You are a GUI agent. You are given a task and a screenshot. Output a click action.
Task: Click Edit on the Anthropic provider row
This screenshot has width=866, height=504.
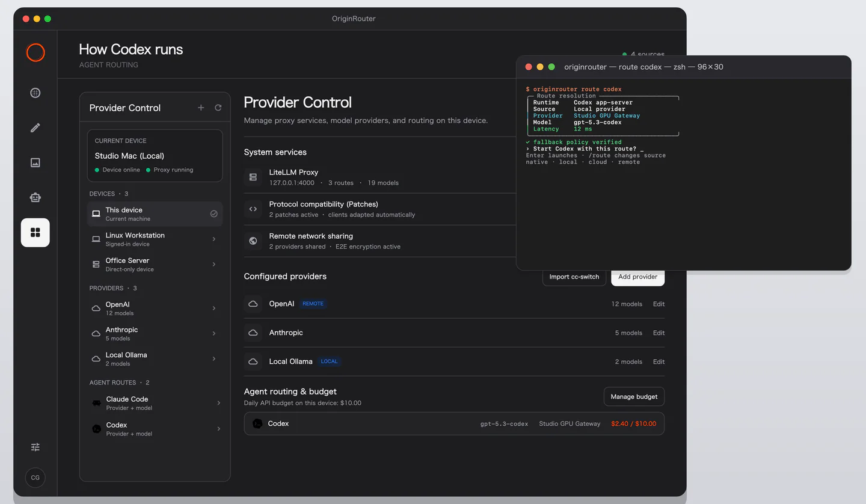(659, 333)
